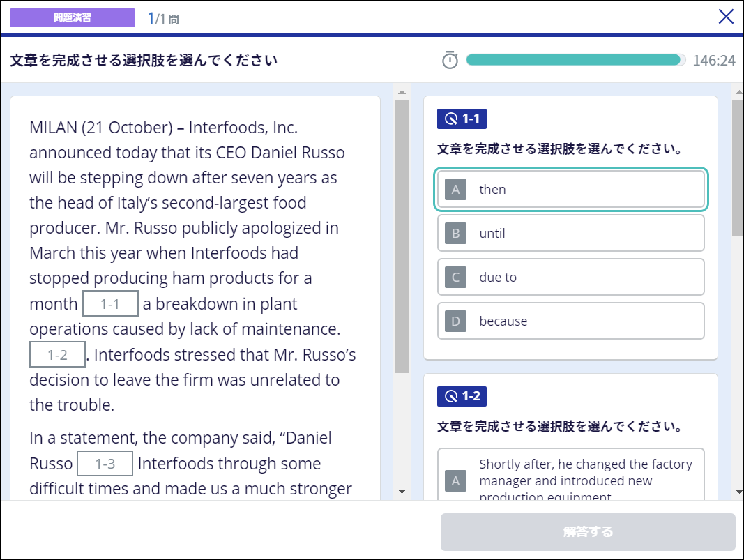Viewport: 744px width, 560px height.
Task: Click the 1-3 blank in the passage
Action: [x=105, y=464]
